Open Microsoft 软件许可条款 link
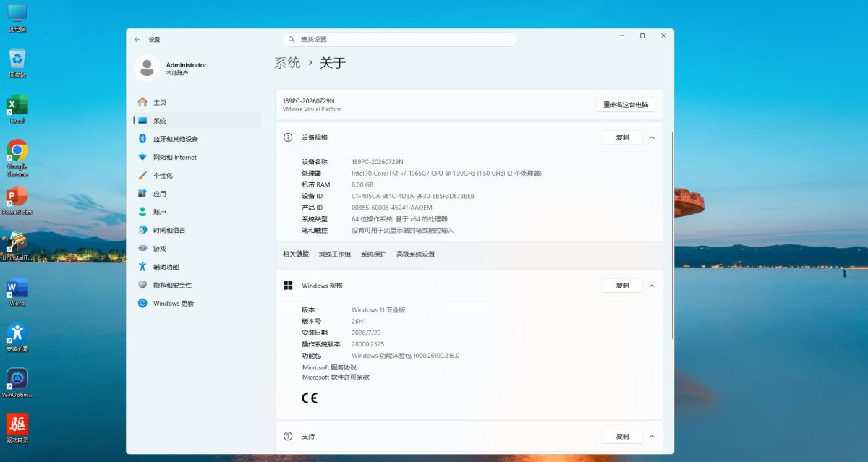 point(336,377)
